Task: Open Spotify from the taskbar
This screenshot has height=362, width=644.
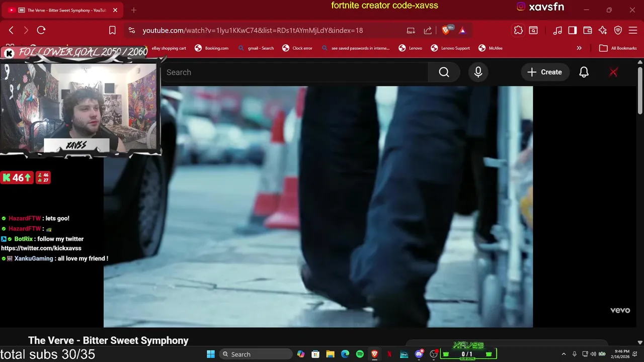Action: tap(360, 354)
